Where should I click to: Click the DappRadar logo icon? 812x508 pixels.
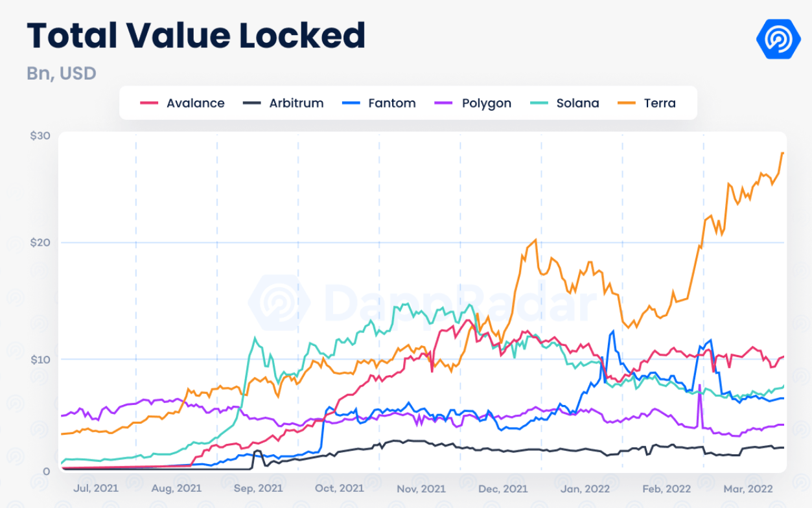(778, 39)
